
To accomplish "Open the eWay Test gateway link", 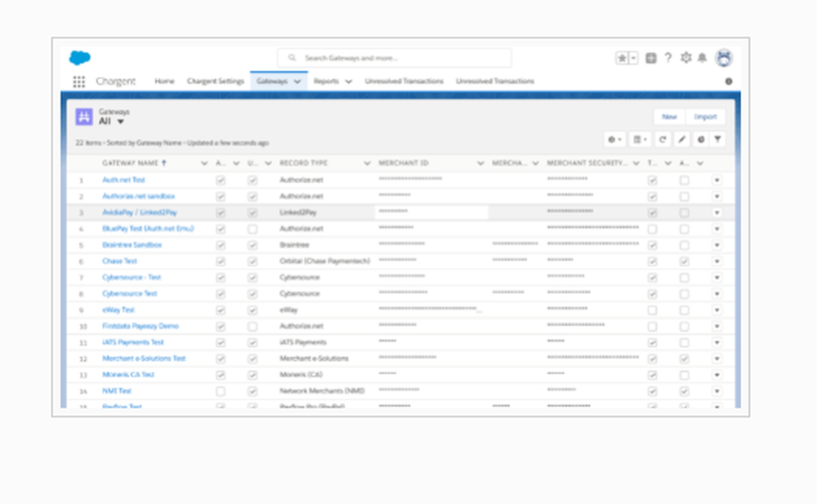I will [x=118, y=310].
